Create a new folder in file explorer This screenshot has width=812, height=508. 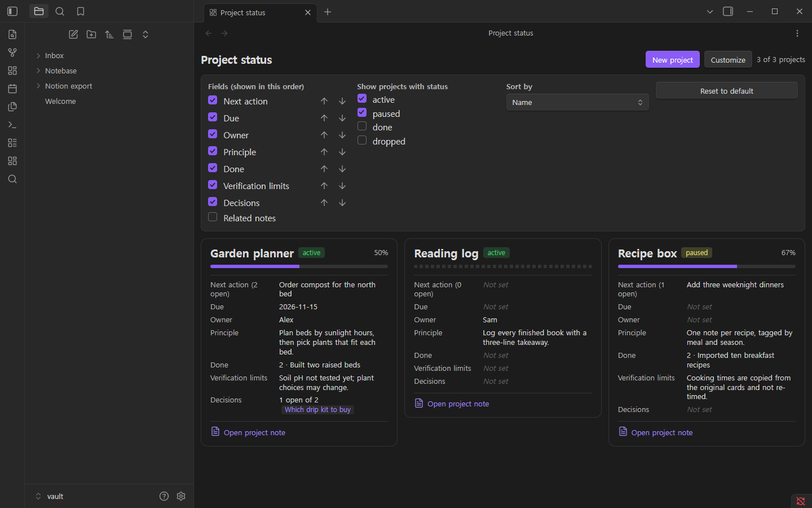[91, 34]
